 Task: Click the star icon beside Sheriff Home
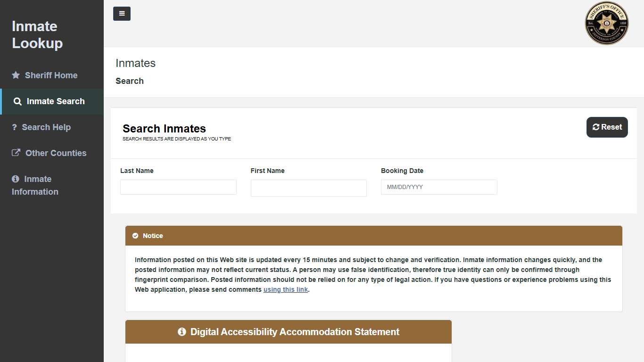pyautogui.click(x=16, y=75)
